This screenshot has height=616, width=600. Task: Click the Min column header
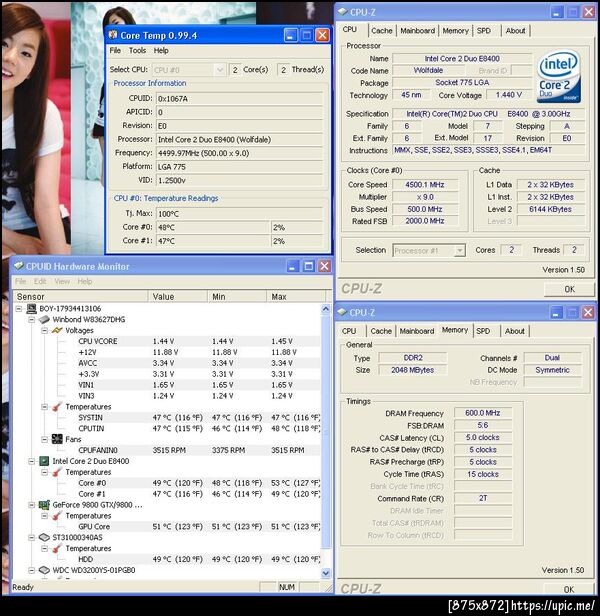point(237,297)
